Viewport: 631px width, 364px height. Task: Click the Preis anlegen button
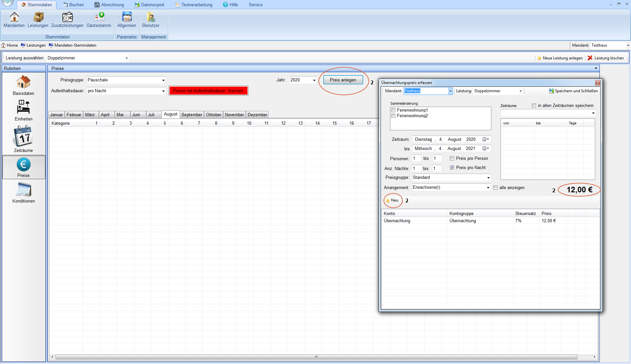click(343, 80)
